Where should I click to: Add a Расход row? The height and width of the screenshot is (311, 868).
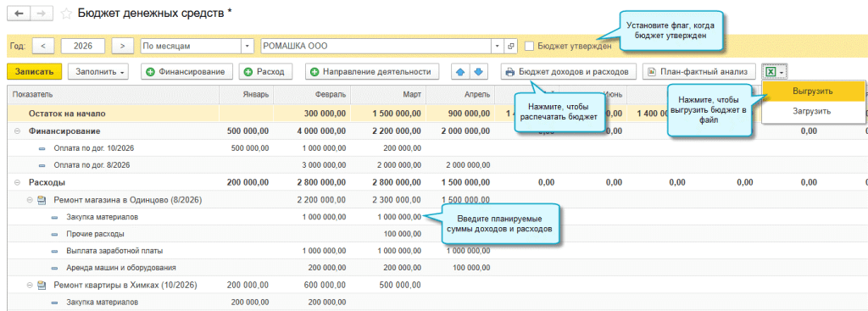[264, 71]
